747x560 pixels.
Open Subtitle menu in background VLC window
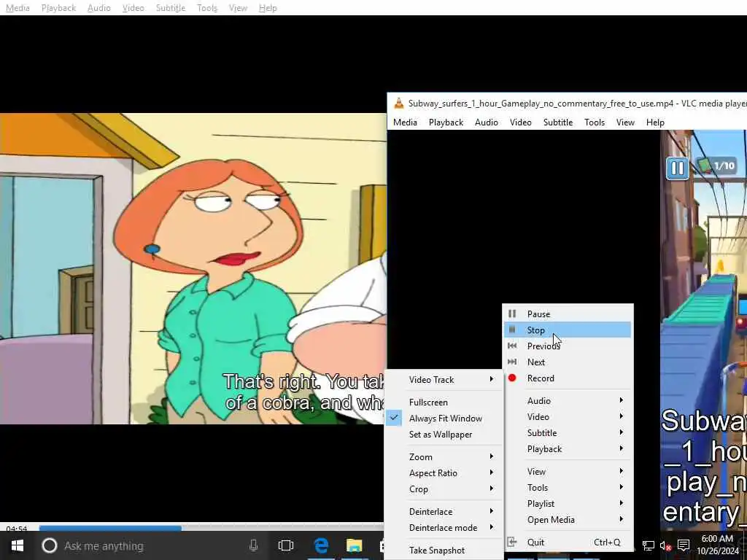(171, 8)
